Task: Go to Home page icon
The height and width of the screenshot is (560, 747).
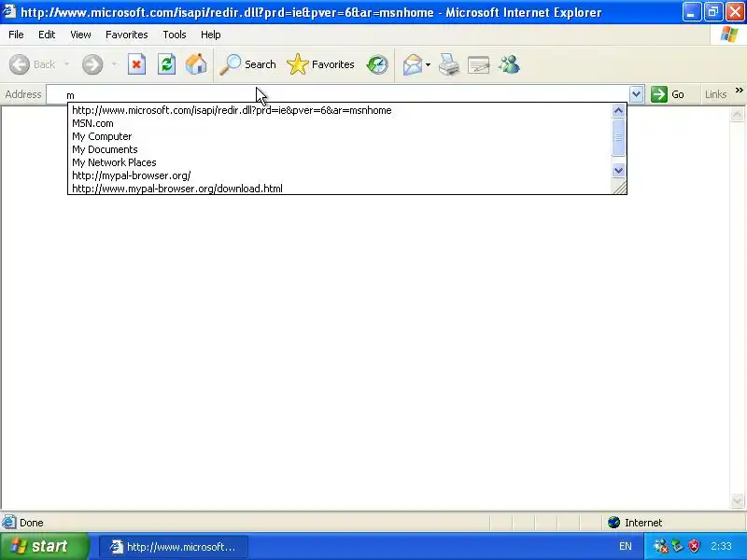Action: (196, 64)
